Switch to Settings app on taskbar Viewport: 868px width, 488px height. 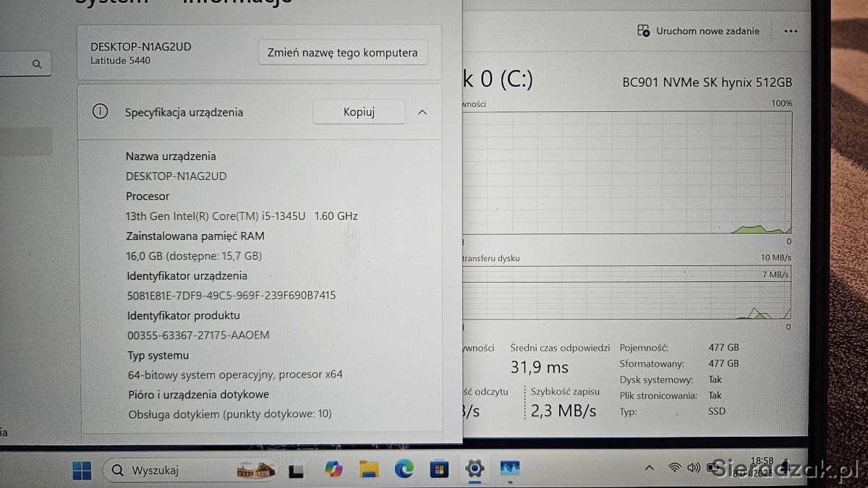pyautogui.click(x=475, y=469)
